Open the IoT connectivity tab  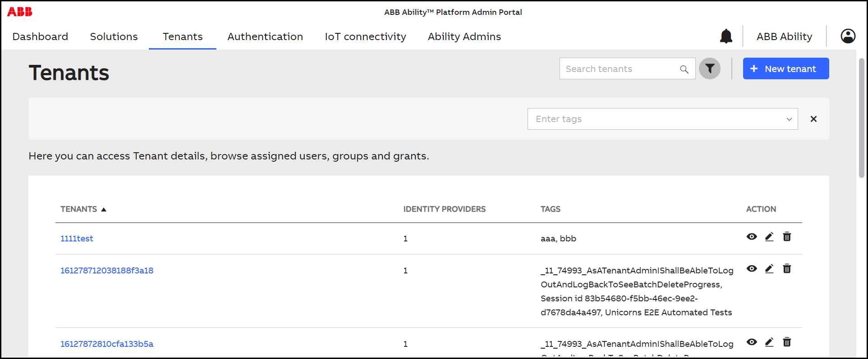pyautogui.click(x=365, y=36)
